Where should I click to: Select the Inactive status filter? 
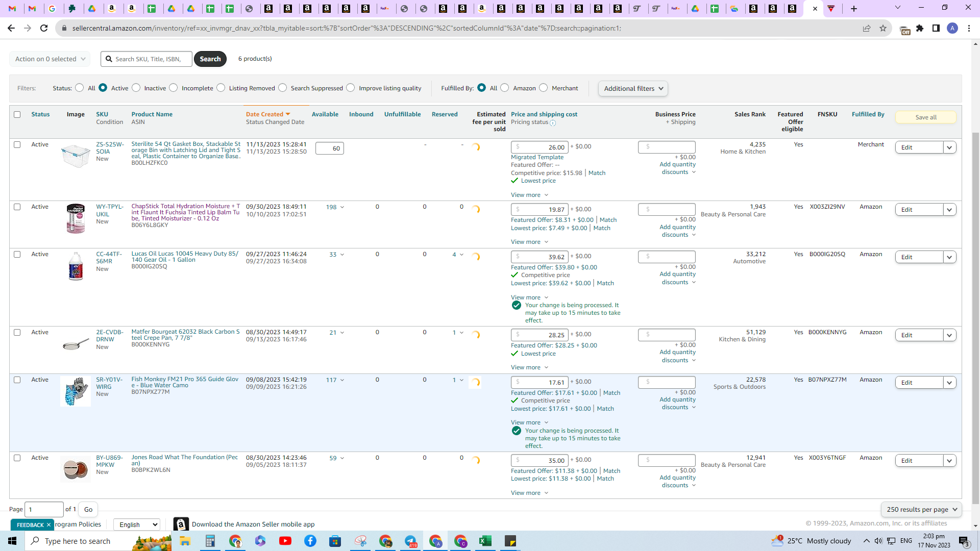coord(136,88)
